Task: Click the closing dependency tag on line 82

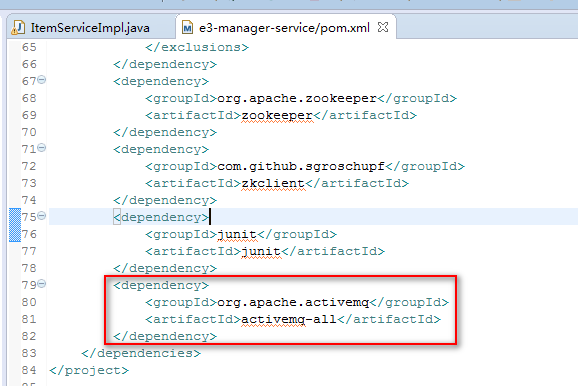Action: [165, 336]
